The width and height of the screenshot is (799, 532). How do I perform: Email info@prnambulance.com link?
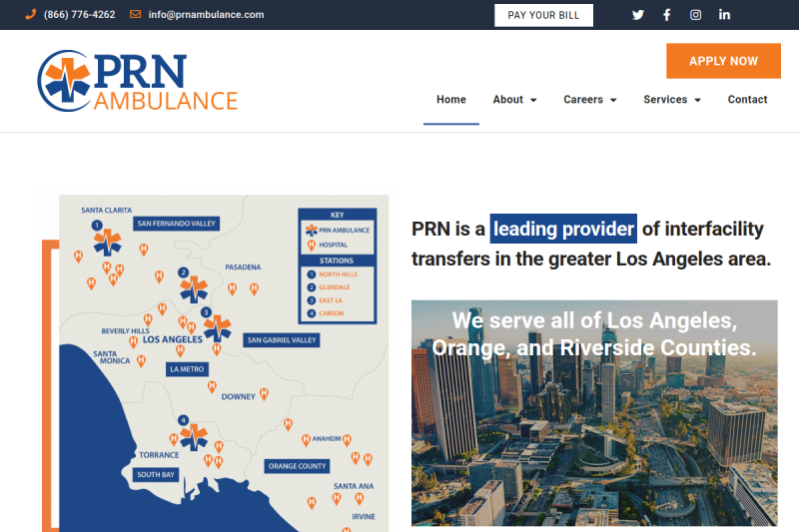[x=207, y=15]
